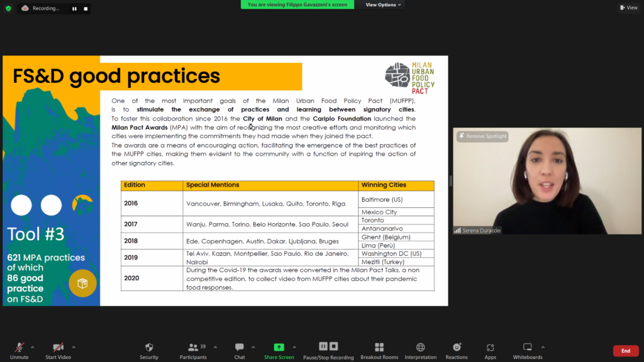Stop the recording from top bar

tap(86, 9)
